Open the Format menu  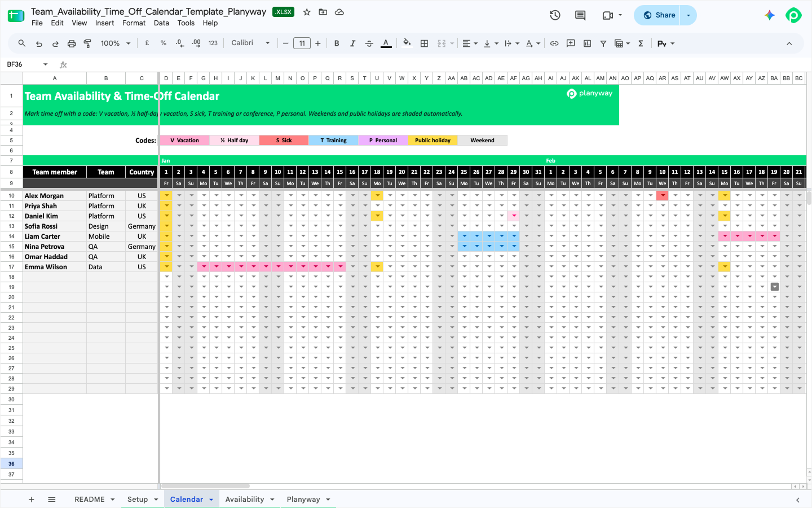click(x=134, y=23)
